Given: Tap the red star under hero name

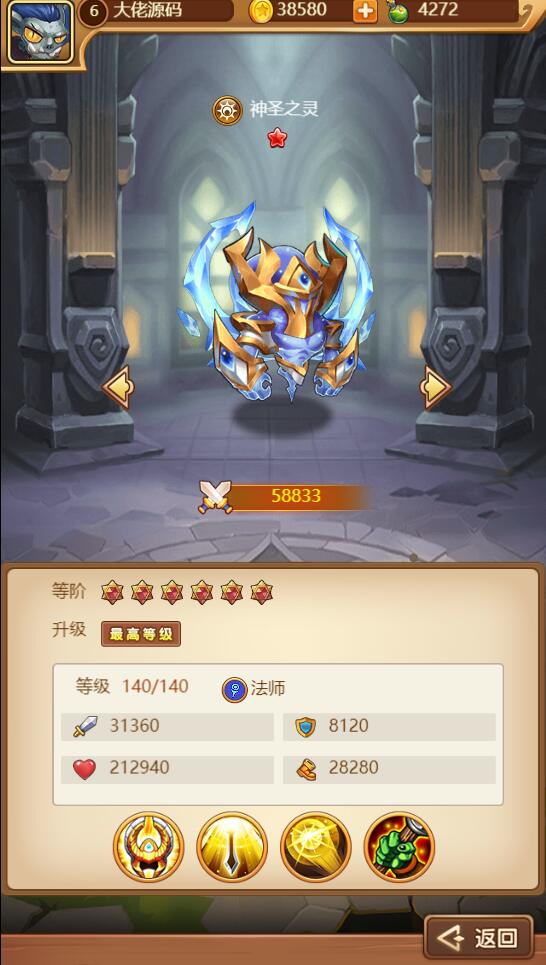Looking at the screenshot, I should (277, 138).
